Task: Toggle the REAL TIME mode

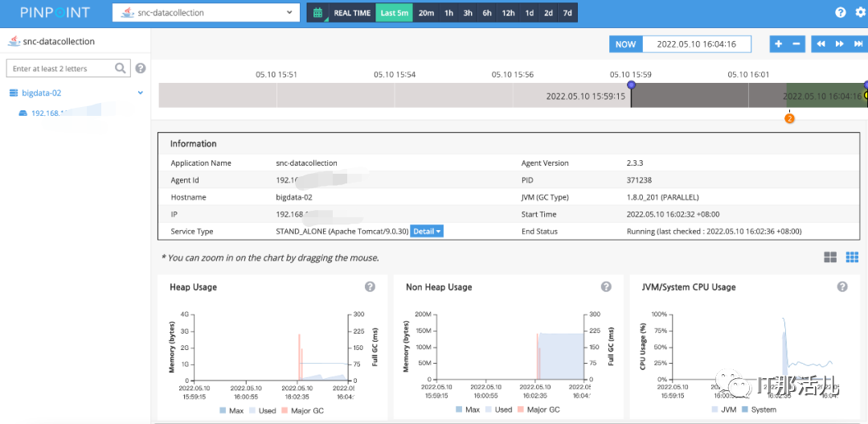Action: point(352,13)
